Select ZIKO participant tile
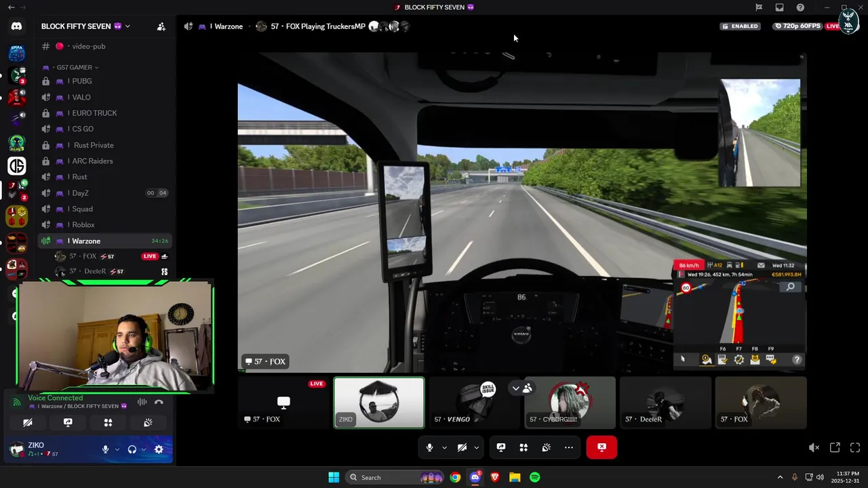The height and width of the screenshot is (488, 868). click(379, 403)
